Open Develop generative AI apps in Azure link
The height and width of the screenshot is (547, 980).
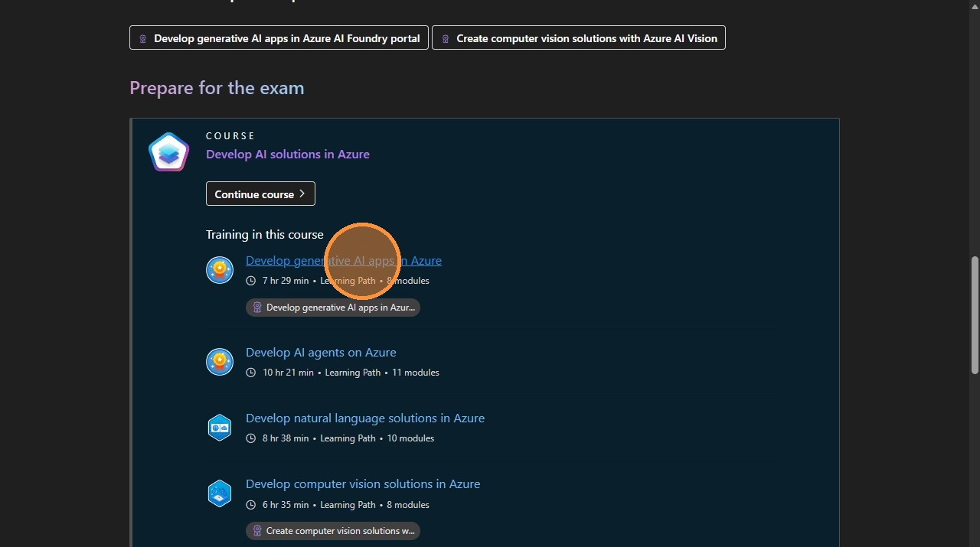pyautogui.click(x=343, y=260)
